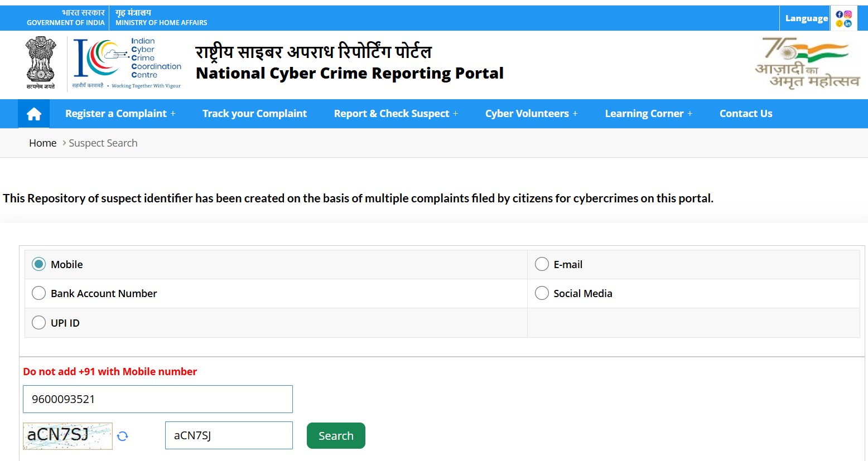Open the Instagram social icon

pos(848,14)
